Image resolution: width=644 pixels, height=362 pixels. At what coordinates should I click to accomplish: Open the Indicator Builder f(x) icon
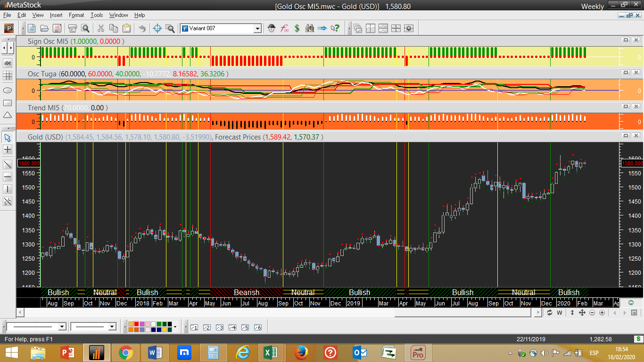click(x=284, y=28)
